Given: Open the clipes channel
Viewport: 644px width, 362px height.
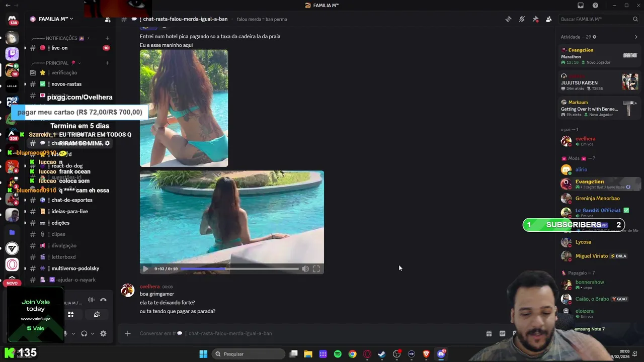Looking at the screenshot, I should point(69,234).
